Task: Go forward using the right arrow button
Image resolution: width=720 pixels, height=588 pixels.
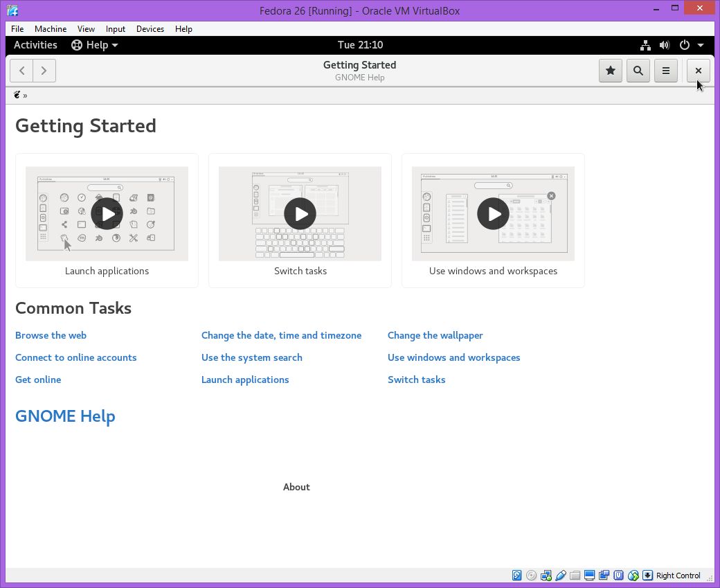Action: [44, 71]
